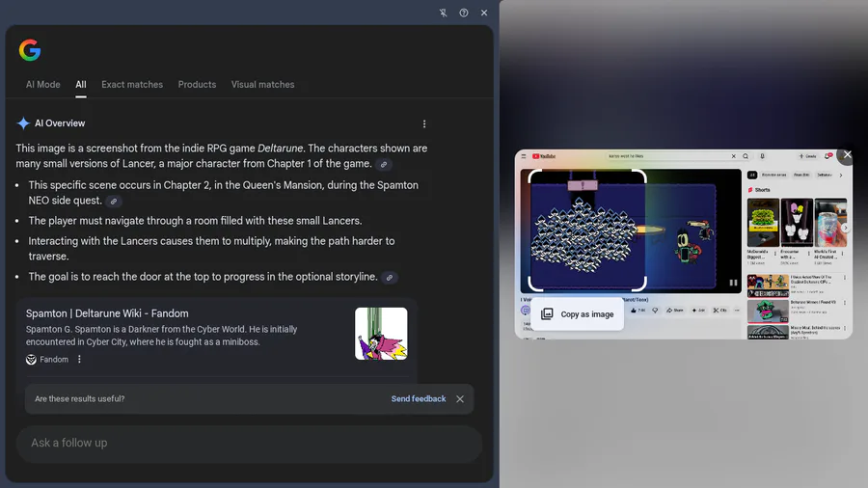
Task: Open second recommended video with green character
Action: click(x=768, y=311)
